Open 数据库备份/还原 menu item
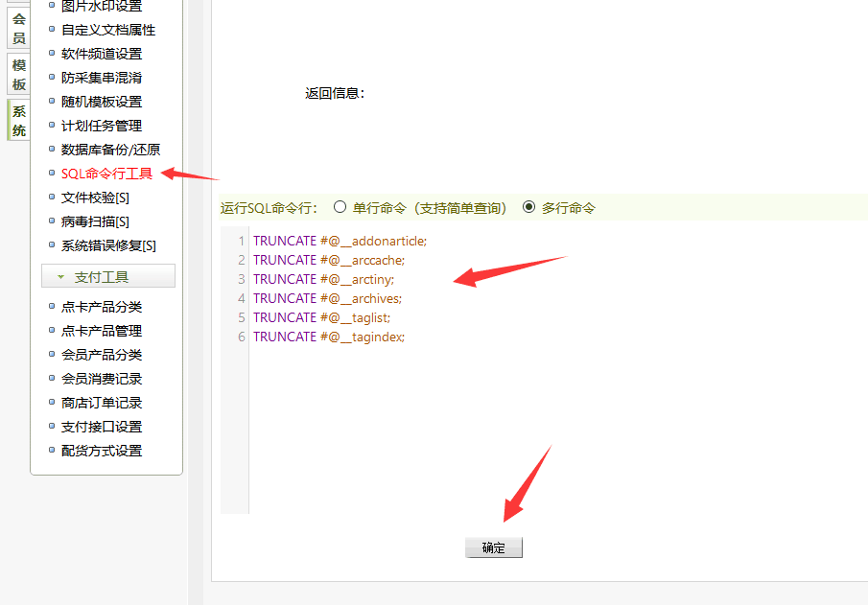 pos(110,150)
